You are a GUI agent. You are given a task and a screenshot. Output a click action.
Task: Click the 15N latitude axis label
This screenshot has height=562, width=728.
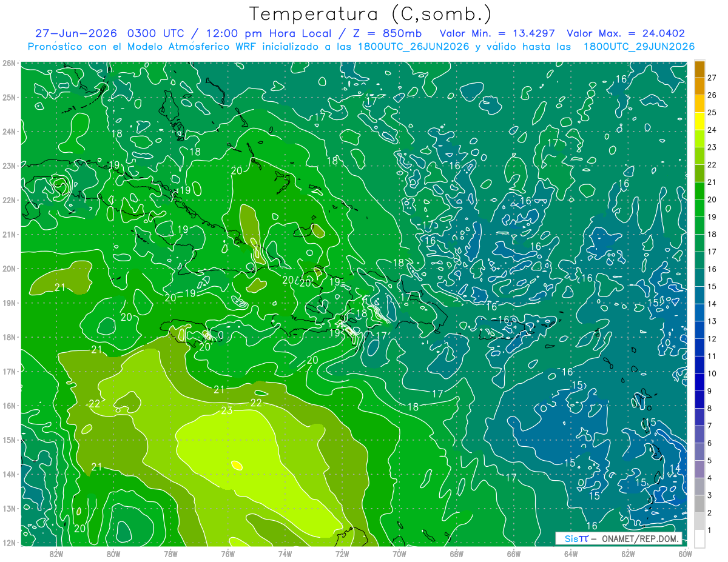8,440
